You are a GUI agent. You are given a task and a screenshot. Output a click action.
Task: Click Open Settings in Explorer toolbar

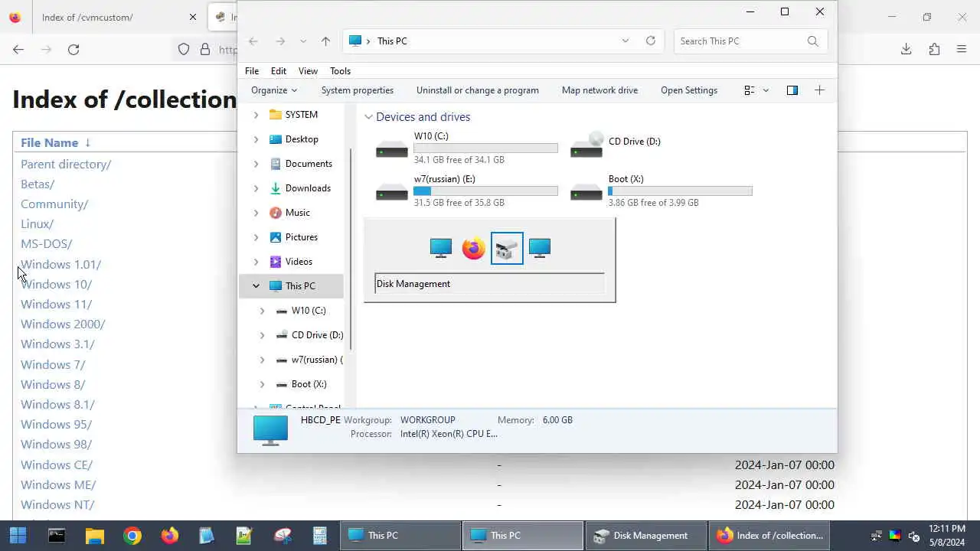[689, 90]
